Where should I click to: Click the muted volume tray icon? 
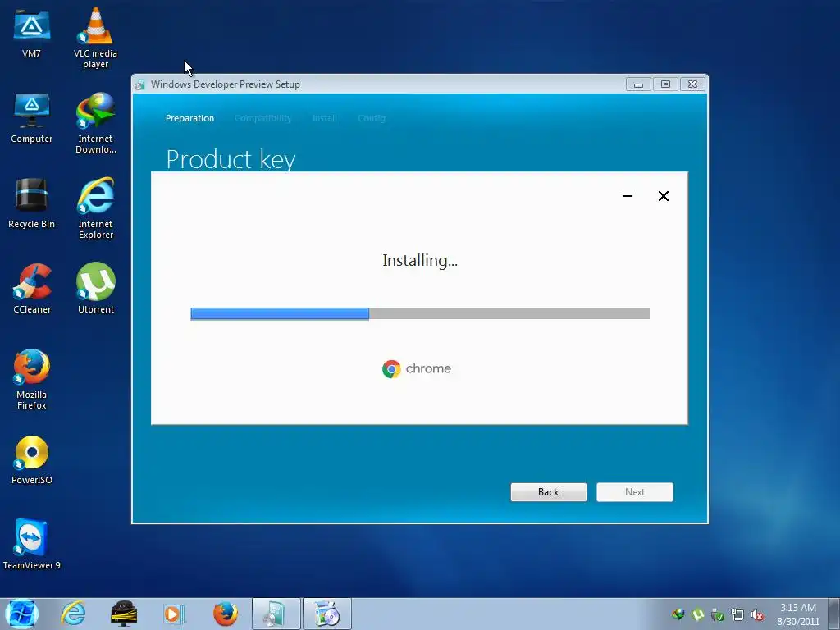tap(757, 614)
